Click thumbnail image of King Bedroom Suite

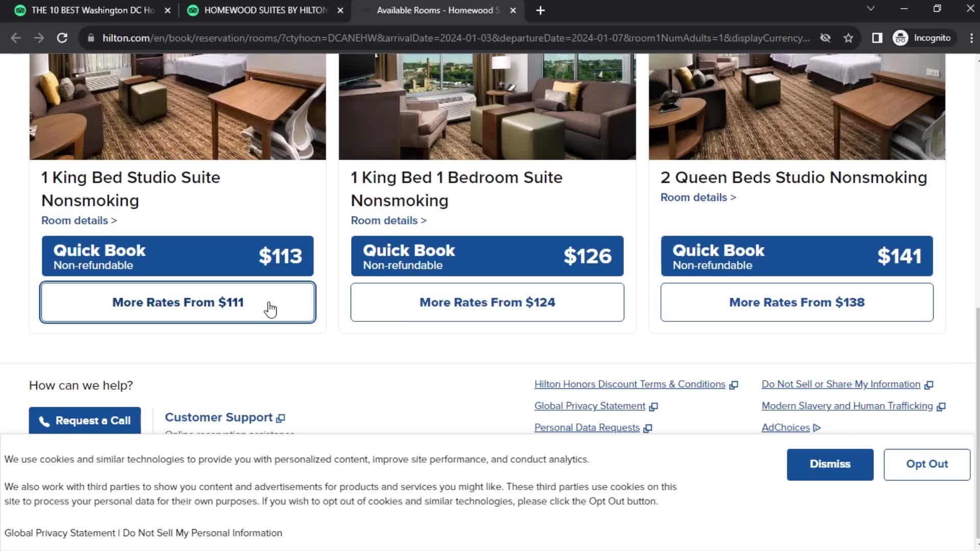[x=487, y=105]
